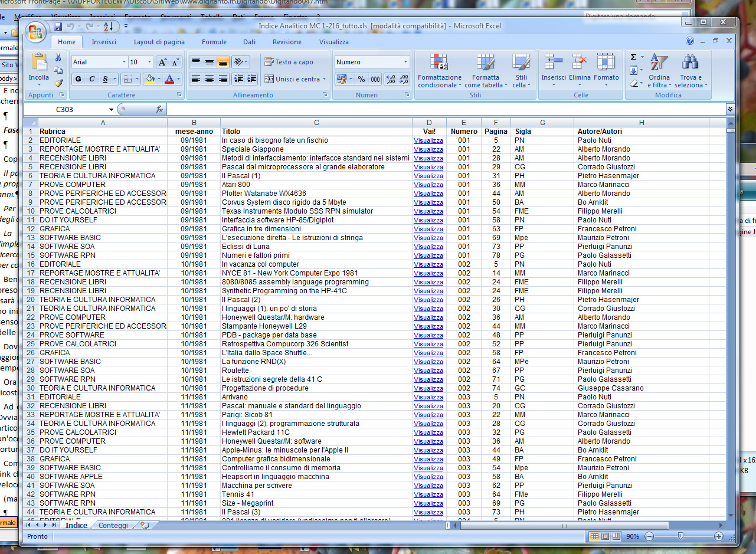The width and height of the screenshot is (756, 554).
Task: Save the workbook using the floppy icon
Action: coord(58,26)
